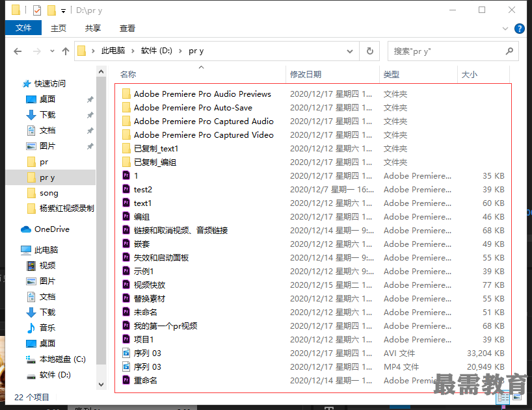
Task: Select the 序列 03 AVI file
Action: point(147,353)
